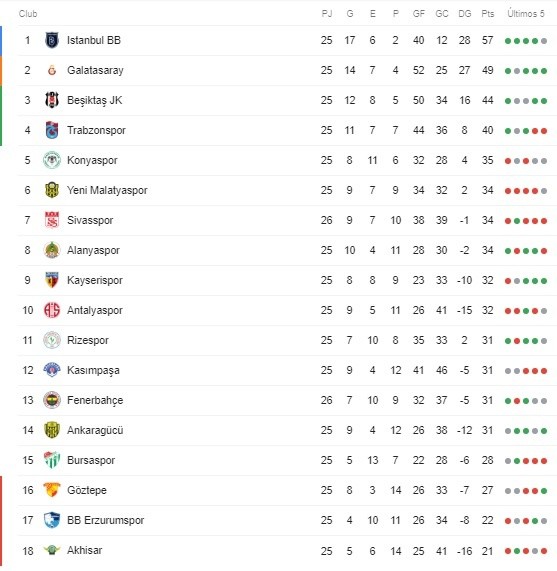Click the DG column header

tap(465, 14)
